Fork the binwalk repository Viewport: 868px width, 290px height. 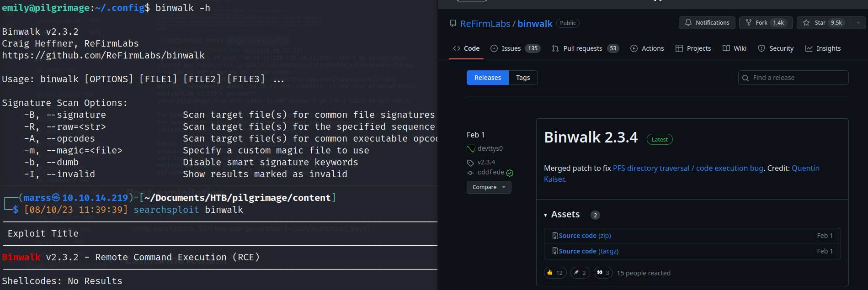tap(761, 23)
